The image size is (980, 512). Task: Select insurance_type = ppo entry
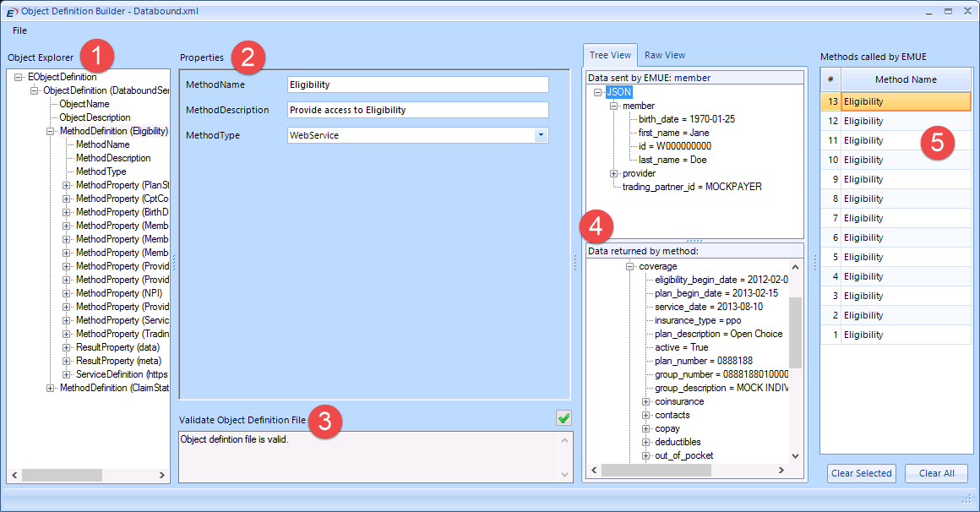pos(698,320)
